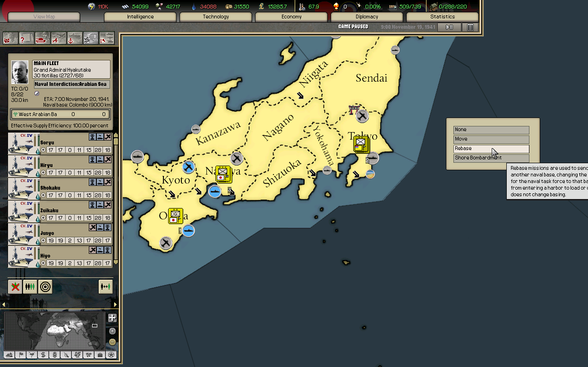588x367 pixels.
Task: Open the game menu list icon
Action: (x=470, y=27)
